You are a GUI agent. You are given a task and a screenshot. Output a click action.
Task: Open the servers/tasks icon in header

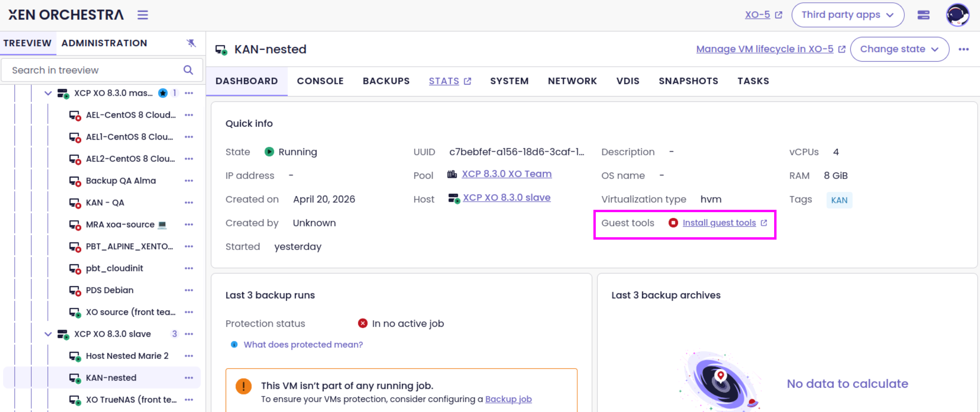pos(923,15)
